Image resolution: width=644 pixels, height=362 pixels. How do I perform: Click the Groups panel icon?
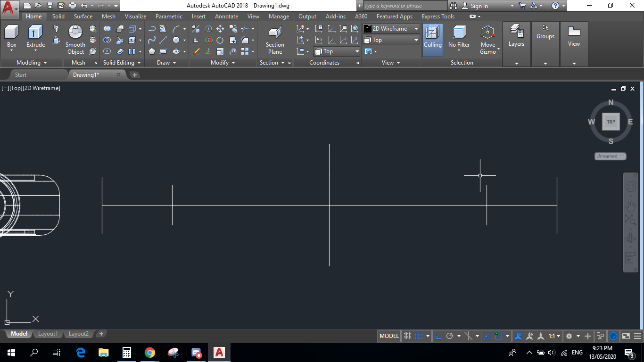click(x=545, y=32)
